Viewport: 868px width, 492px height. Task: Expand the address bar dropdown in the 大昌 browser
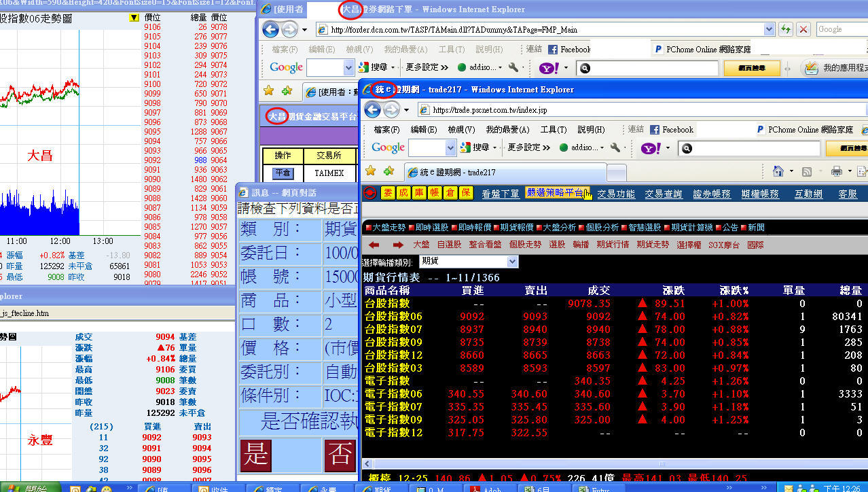click(x=769, y=29)
